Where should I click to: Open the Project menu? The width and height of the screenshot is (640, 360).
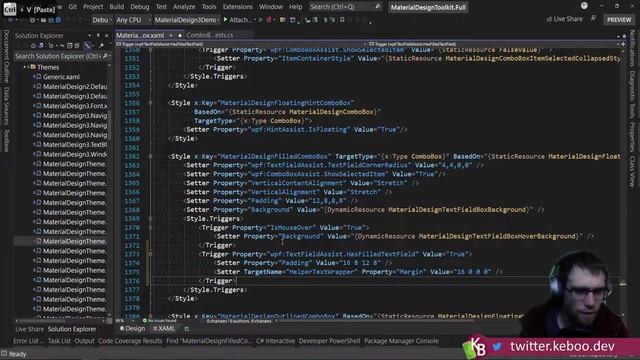point(93,7)
